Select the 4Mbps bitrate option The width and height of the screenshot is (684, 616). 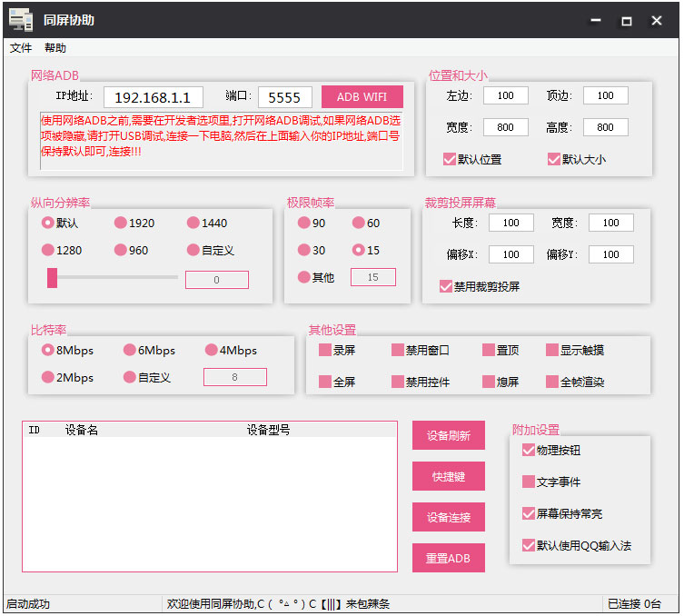(x=212, y=350)
